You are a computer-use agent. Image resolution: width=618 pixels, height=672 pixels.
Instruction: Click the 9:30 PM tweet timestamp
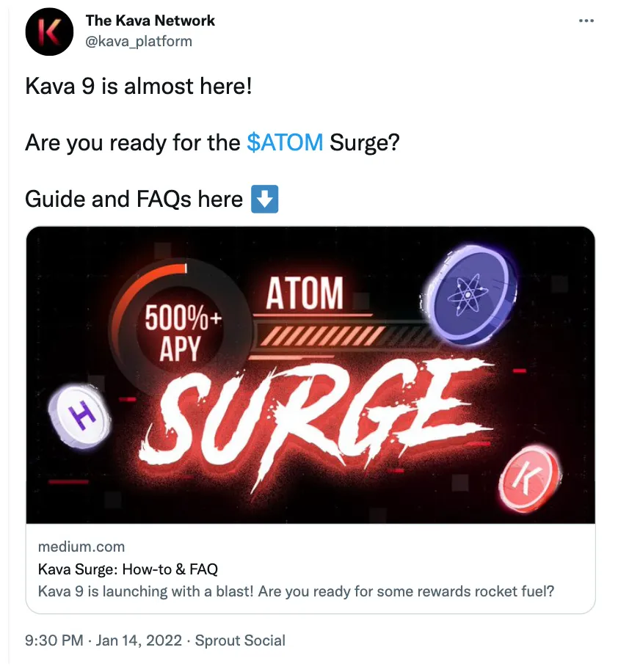[x=54, y=640]
